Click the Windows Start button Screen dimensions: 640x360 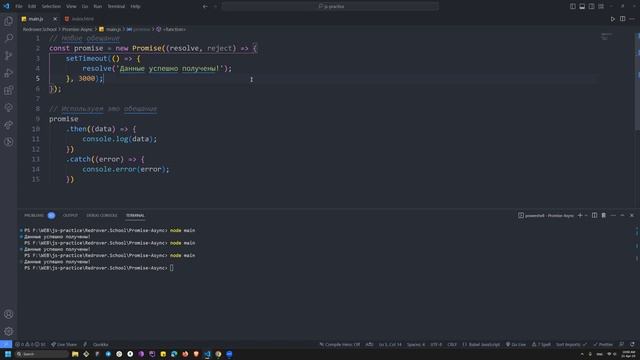click(x=8, y=354)
